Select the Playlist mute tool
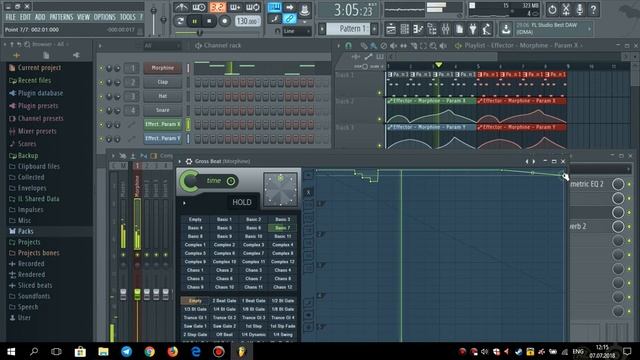This screenshot has height=360, width=640. pyautogui.click(x=393, y=46)
